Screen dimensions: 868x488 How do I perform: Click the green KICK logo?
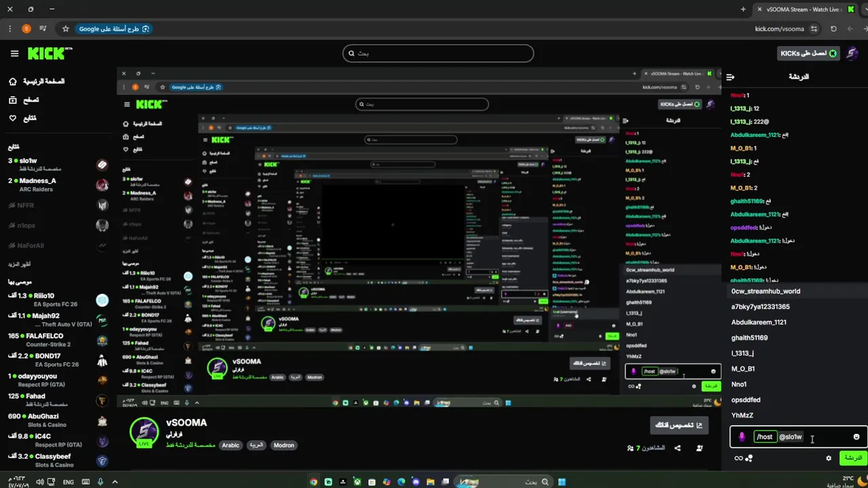pyautogui.click(x=50, y=54)
